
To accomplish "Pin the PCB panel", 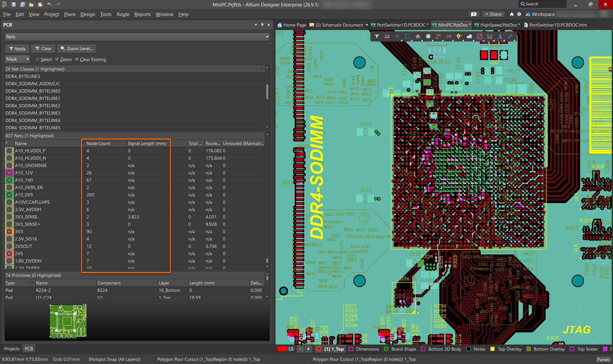I will click(262, 25).
